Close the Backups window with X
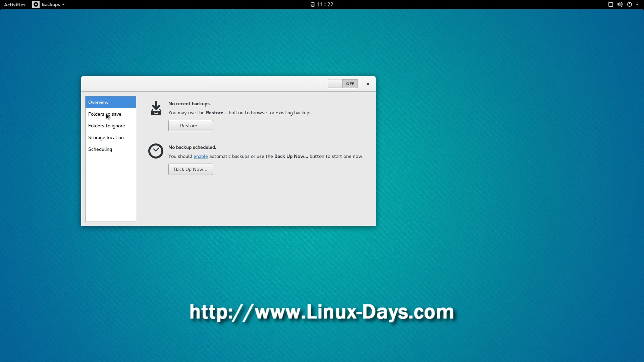 point(368,84)
